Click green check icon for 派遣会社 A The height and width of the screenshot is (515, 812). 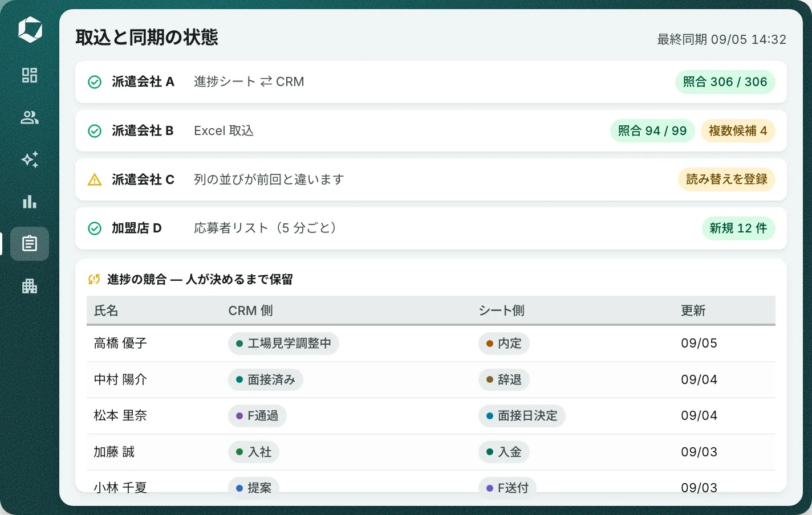pyautogui.click(x=95, y=82)
